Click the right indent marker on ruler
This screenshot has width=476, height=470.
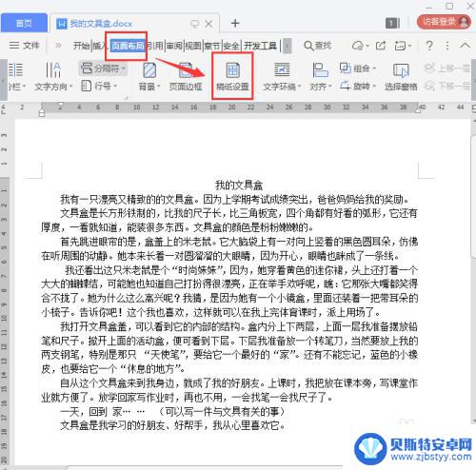click(x=418, y=109)
